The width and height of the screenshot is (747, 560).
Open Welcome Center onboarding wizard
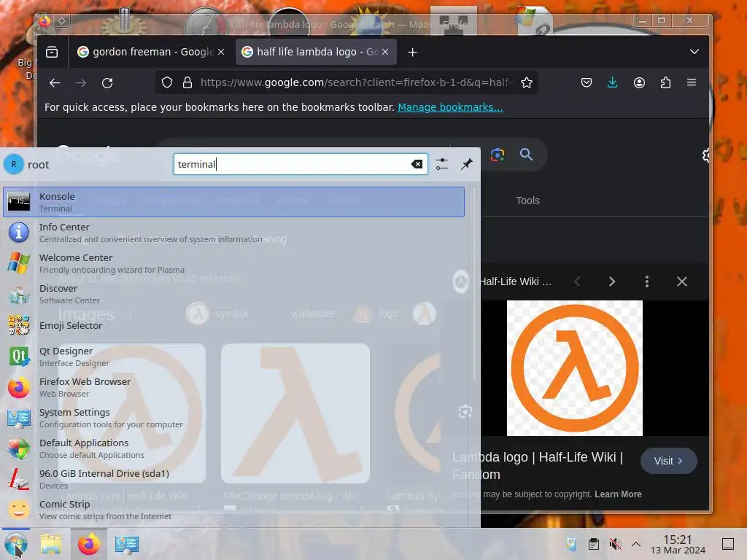point(233,262)
